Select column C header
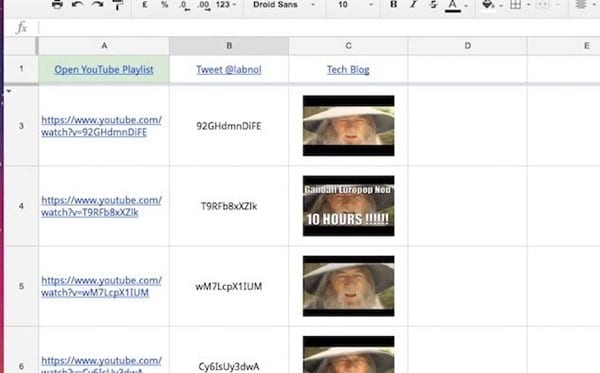 click(348, 46)
